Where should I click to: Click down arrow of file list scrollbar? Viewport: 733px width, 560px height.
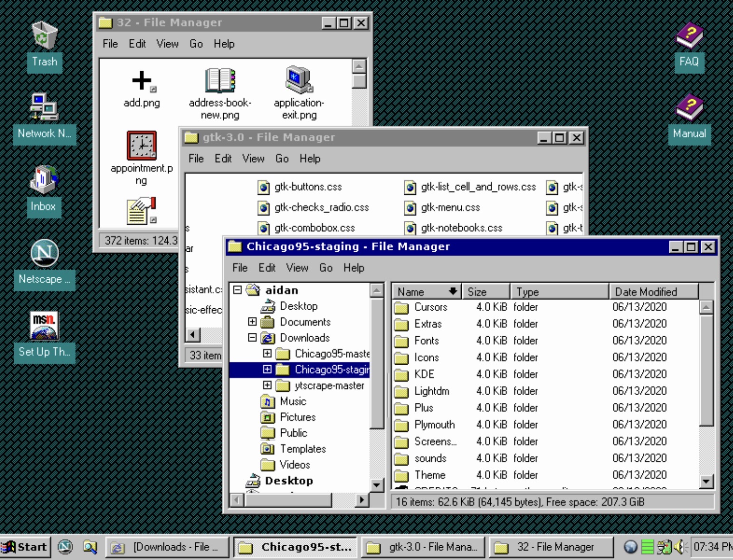click(706, 482)
